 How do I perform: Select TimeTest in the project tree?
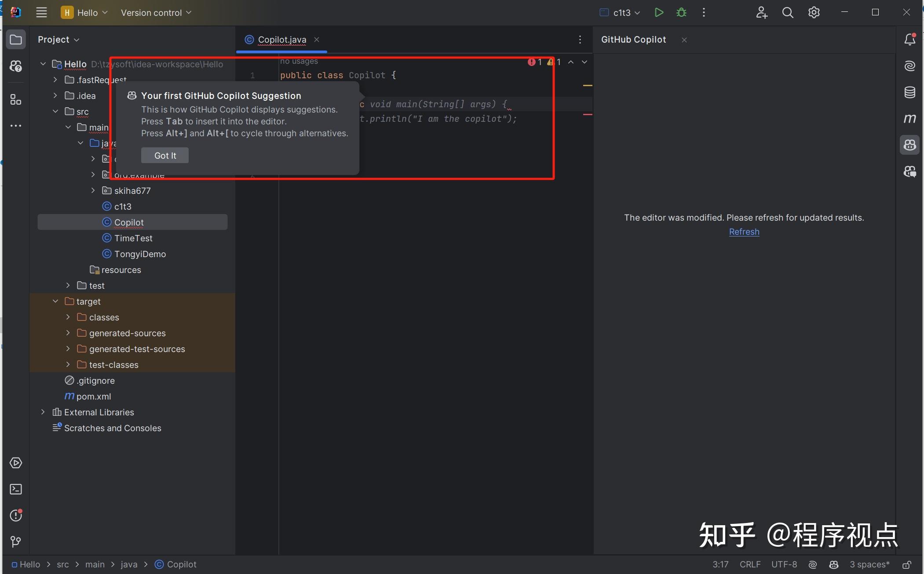(132, 238)
